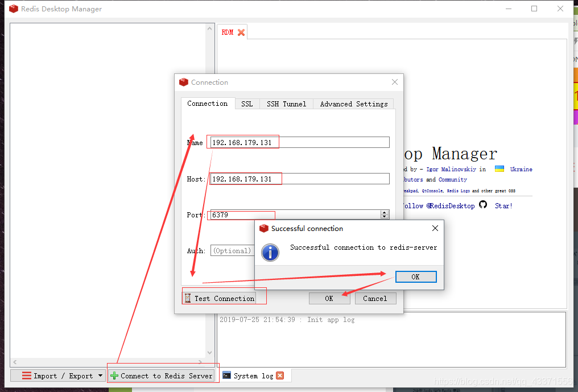
Task: Click the blue info icon in popup
Action: (x=270, y=253)
